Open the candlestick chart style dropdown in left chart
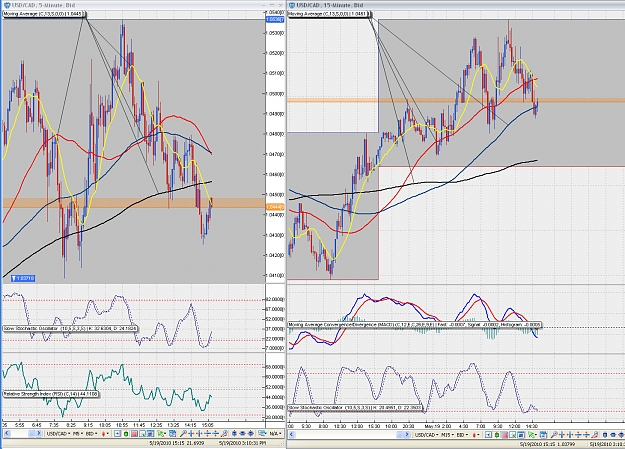Screen dimensions: 625x449 tap(105, 433)
